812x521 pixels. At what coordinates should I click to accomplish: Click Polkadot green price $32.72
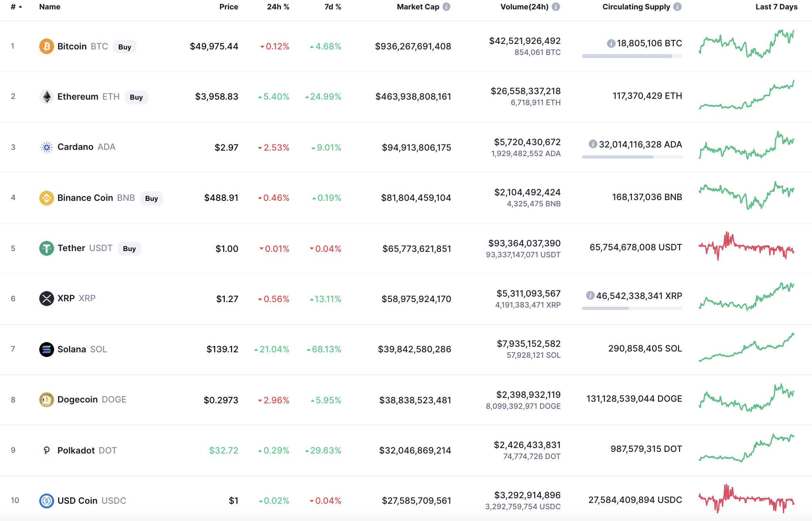tap(224, 450)
